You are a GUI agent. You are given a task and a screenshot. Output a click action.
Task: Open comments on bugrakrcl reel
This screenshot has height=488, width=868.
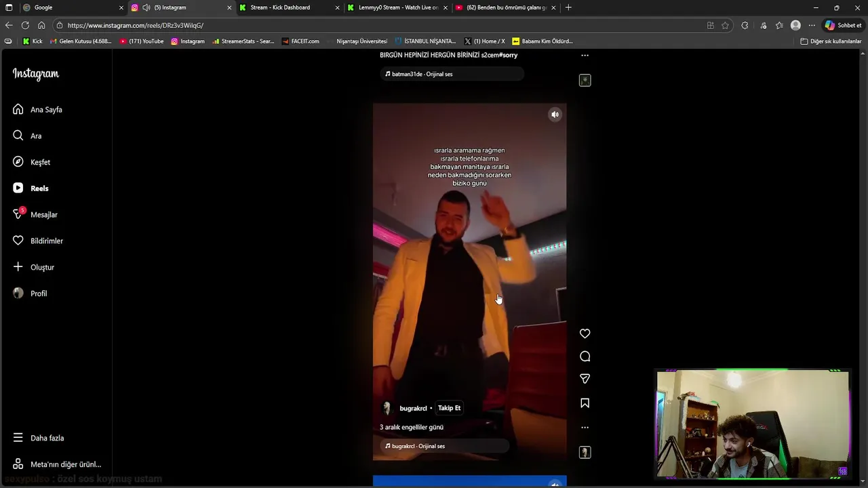point(585,357)
